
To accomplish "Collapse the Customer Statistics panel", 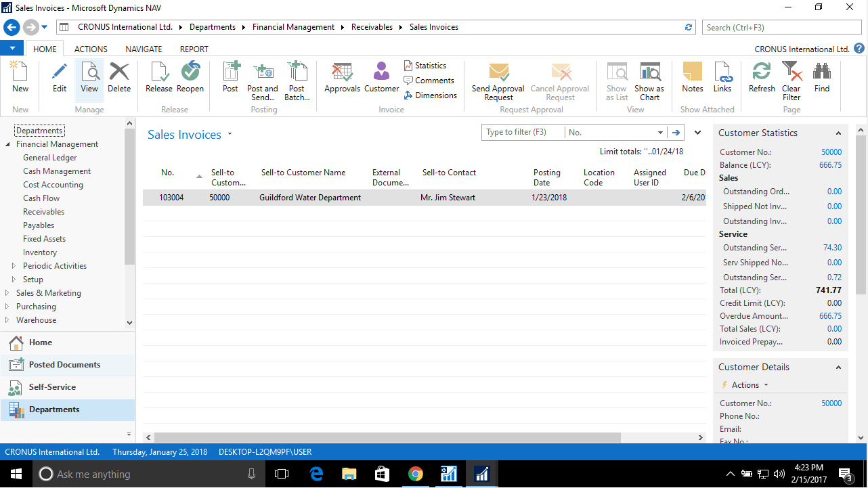I will click(x=838, y=133).
